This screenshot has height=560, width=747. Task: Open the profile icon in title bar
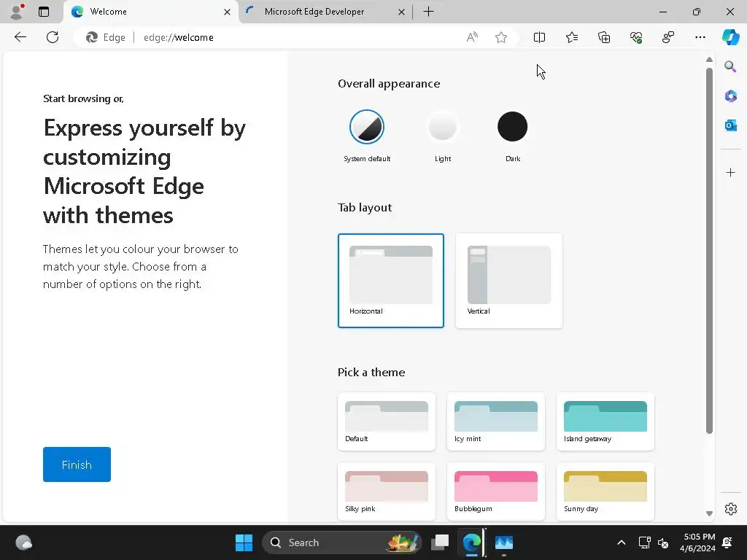[x=18, y=12]
